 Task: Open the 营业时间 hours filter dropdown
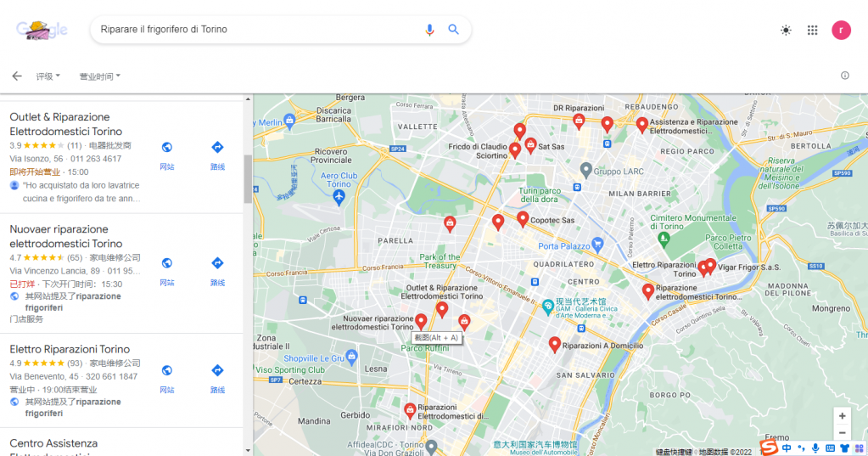pos(99,76)
